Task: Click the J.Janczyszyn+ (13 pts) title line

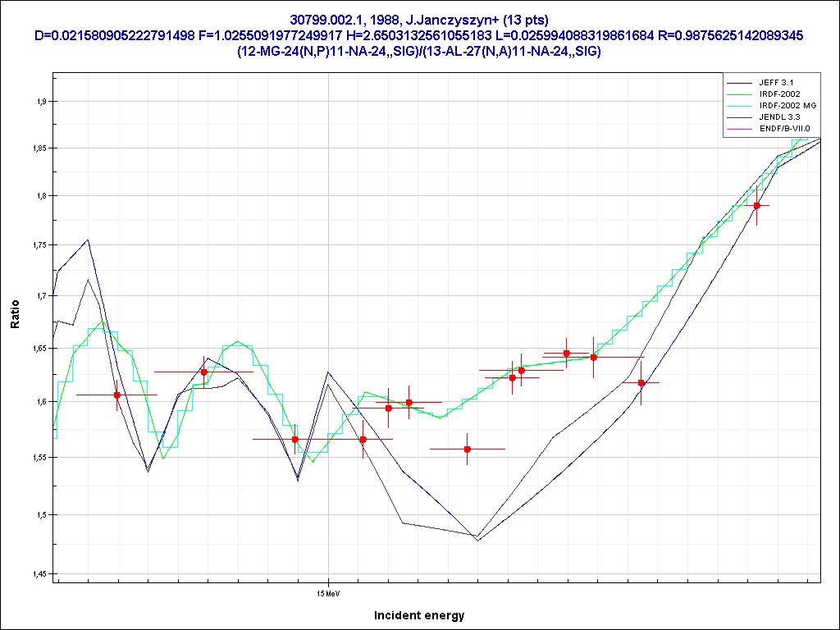Action: [x=419, y=19]
